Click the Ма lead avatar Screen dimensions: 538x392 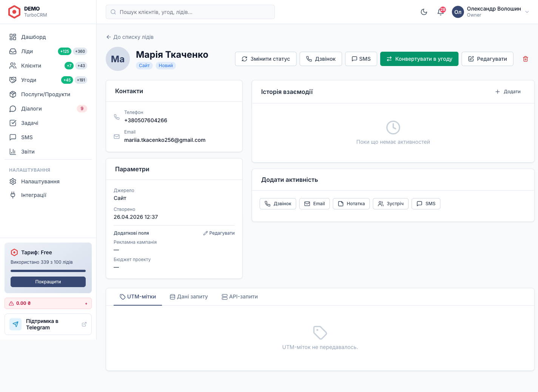[x=118, y=59]
